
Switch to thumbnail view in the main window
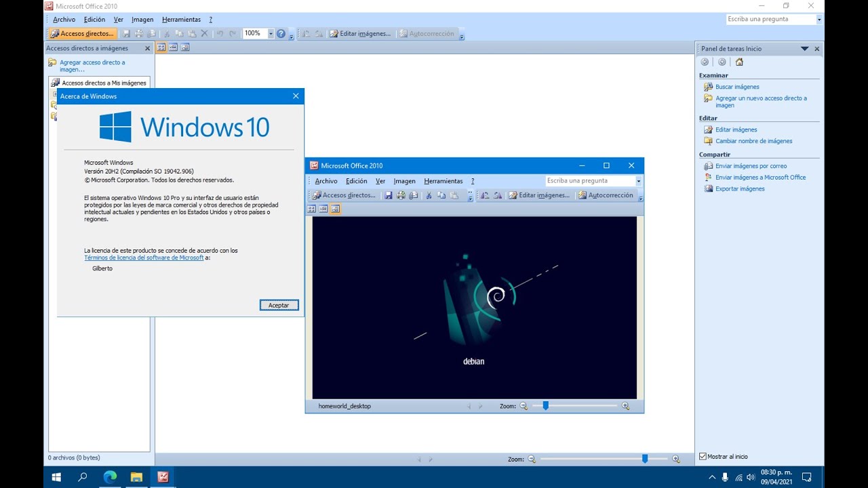pyautogui.click(x=161, y=47)
